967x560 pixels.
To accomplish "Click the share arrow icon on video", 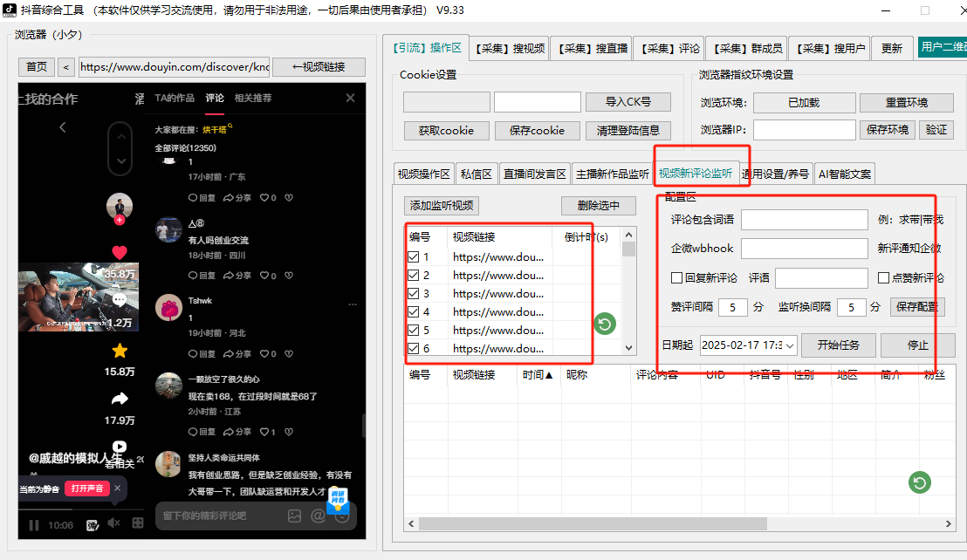I will tap(120, 400).
